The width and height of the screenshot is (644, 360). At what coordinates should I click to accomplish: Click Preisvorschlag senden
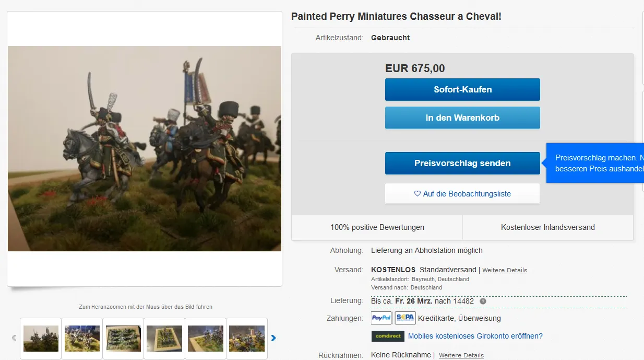tap(462, 163)
